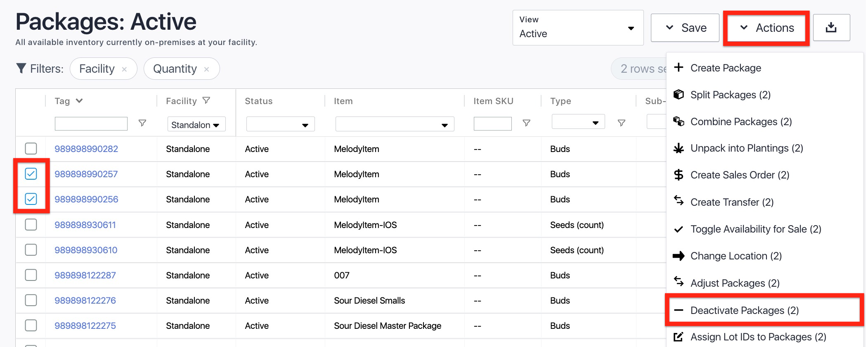Click the Item column header
This screenshot has height=347, width=868.
click(343, 101)
